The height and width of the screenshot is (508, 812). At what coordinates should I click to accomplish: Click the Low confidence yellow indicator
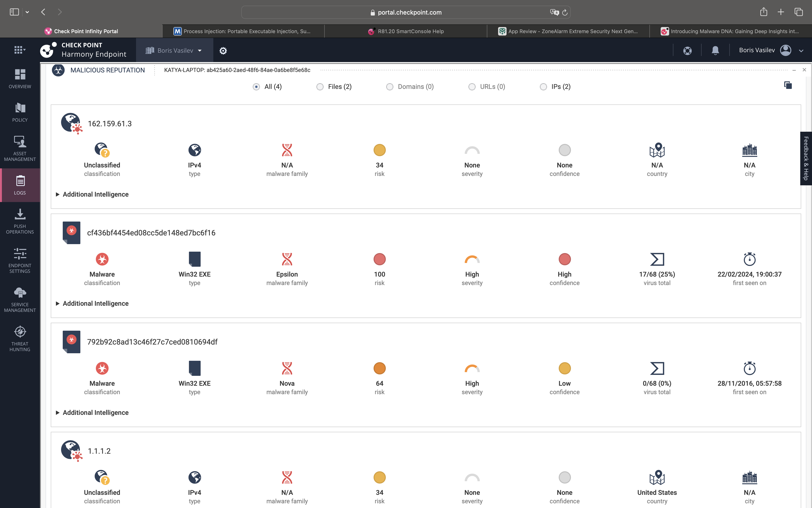pos(564,368)
